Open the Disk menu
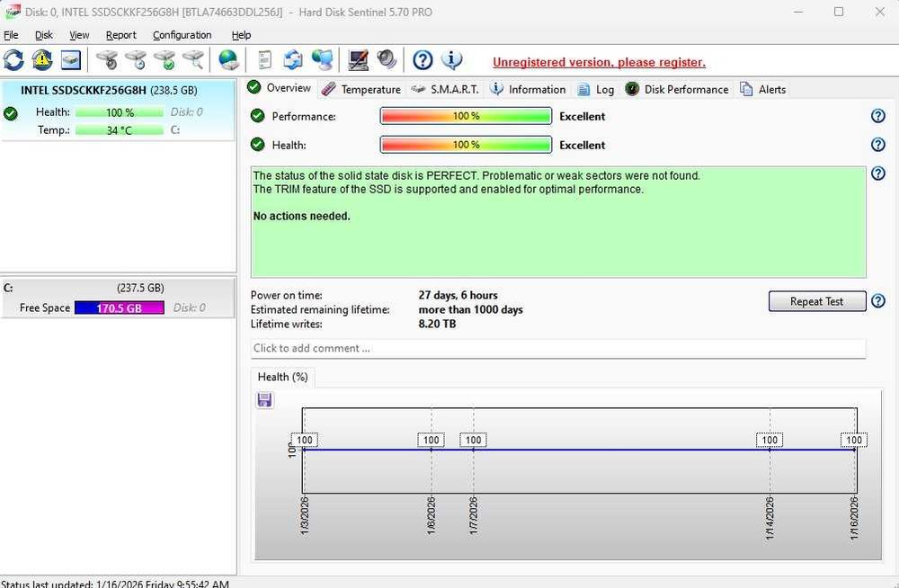The image size is (899, 588). 43,35
